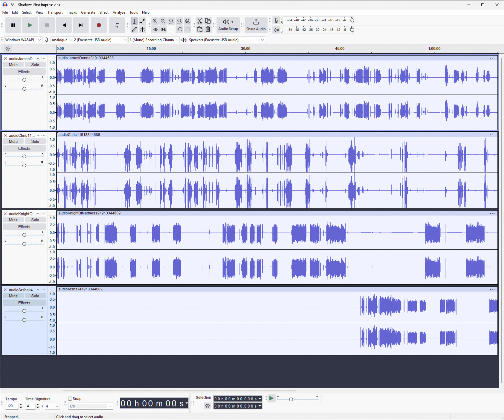Open the Tracks menu
504x420 pixels.
click(72, 12)
